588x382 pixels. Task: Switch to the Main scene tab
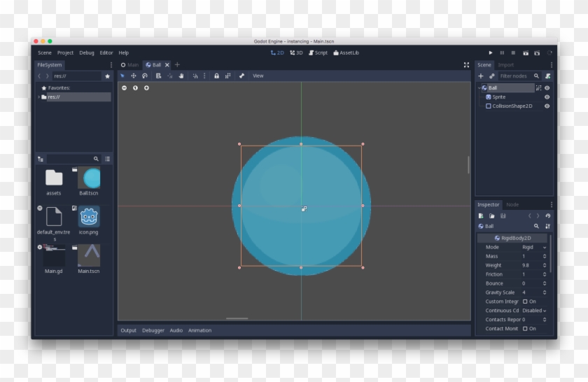pyautogui.click(x=129, y=64)
